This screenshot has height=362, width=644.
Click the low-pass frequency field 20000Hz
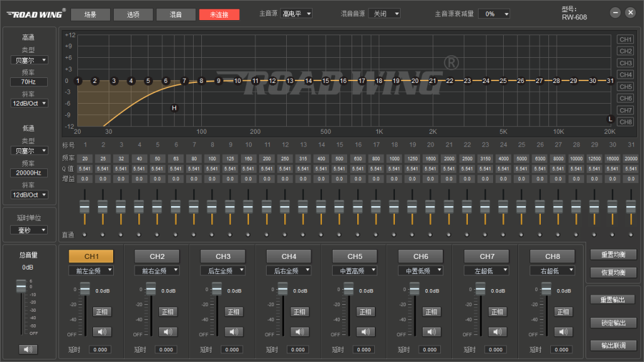[x=29, y=173]
